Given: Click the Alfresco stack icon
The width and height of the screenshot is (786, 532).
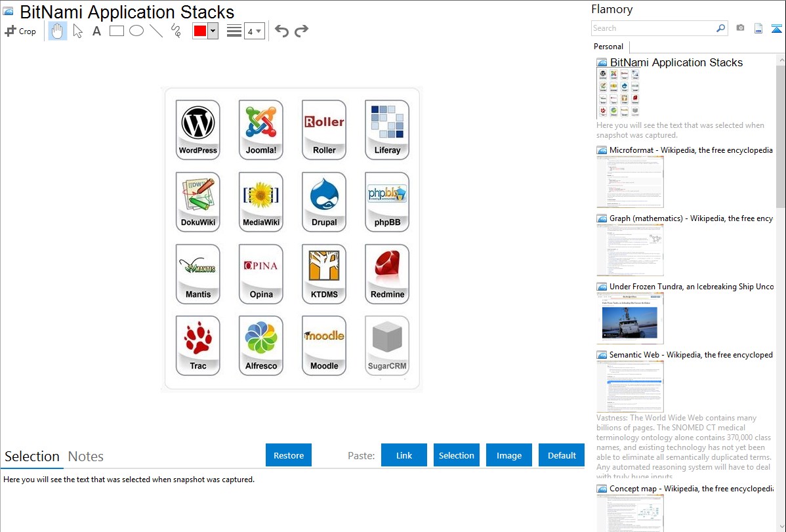Looking at the screenshot, I should (261, 346).
